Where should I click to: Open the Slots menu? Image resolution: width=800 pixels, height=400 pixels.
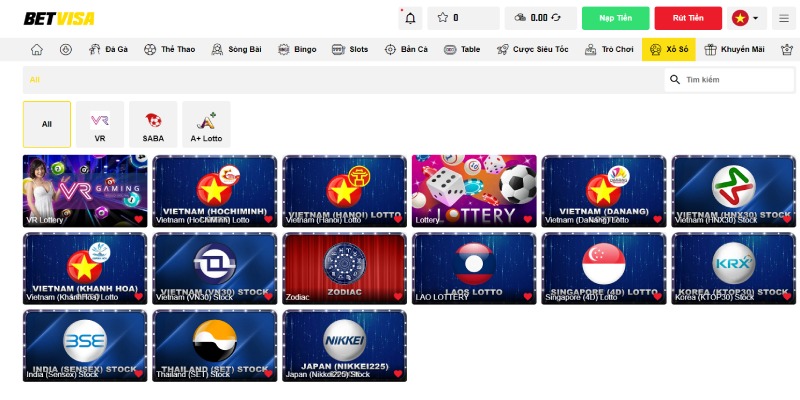coord(350,49)
